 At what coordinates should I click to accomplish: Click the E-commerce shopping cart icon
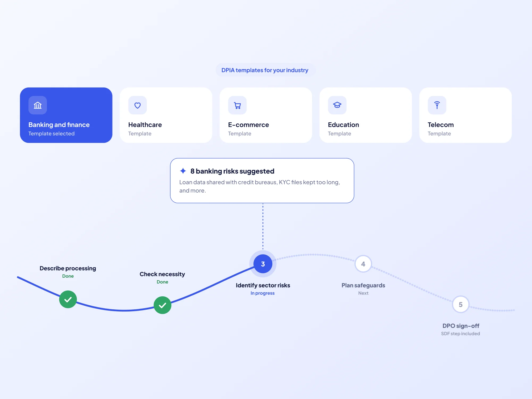click(237, 105)
